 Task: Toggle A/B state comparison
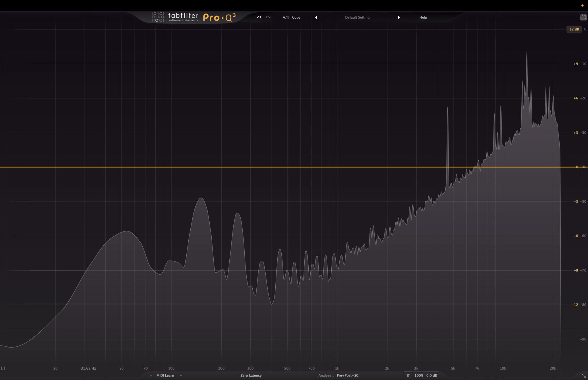tap(286, 17)
